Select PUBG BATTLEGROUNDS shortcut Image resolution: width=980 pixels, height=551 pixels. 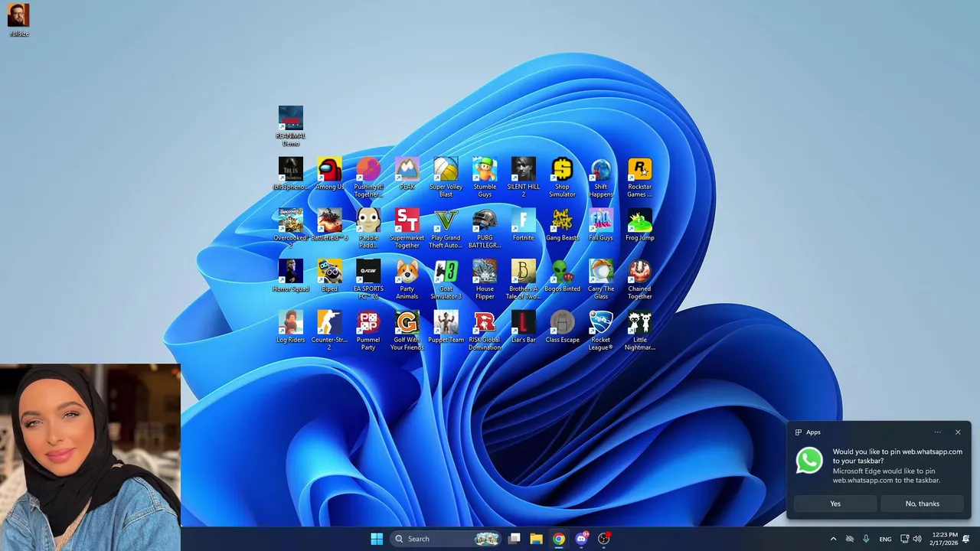click(485, 228)
